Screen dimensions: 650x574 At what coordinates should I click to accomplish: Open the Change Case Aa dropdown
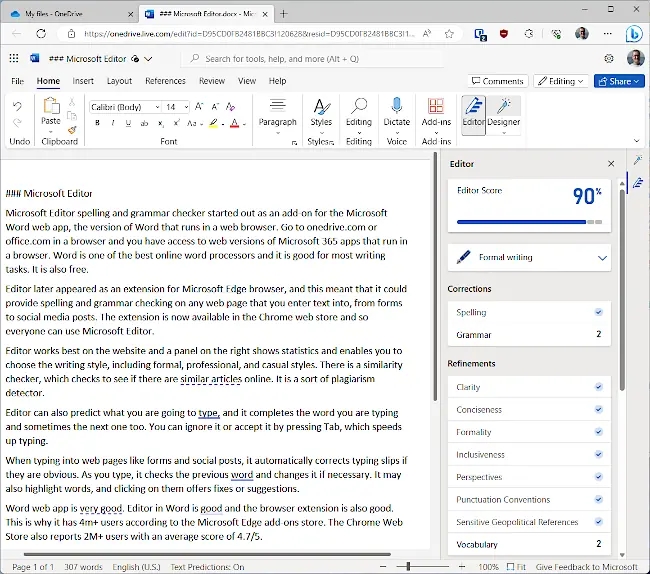point(194,123)
